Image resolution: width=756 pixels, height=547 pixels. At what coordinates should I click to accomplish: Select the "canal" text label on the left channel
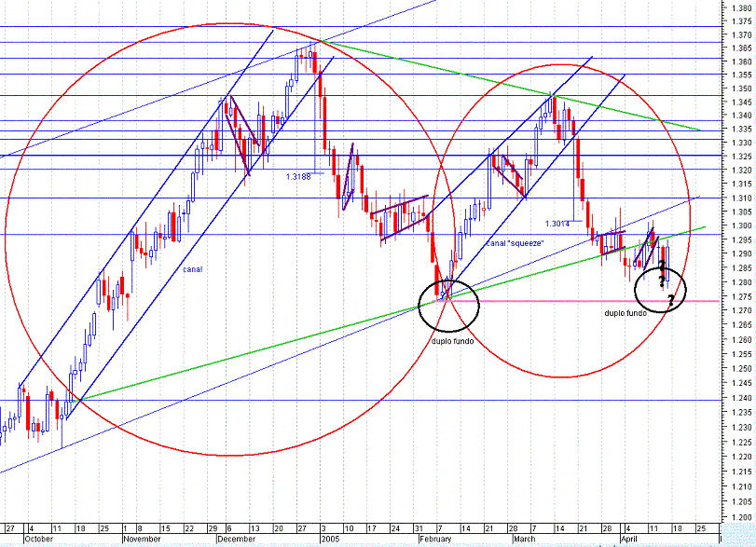193,267
